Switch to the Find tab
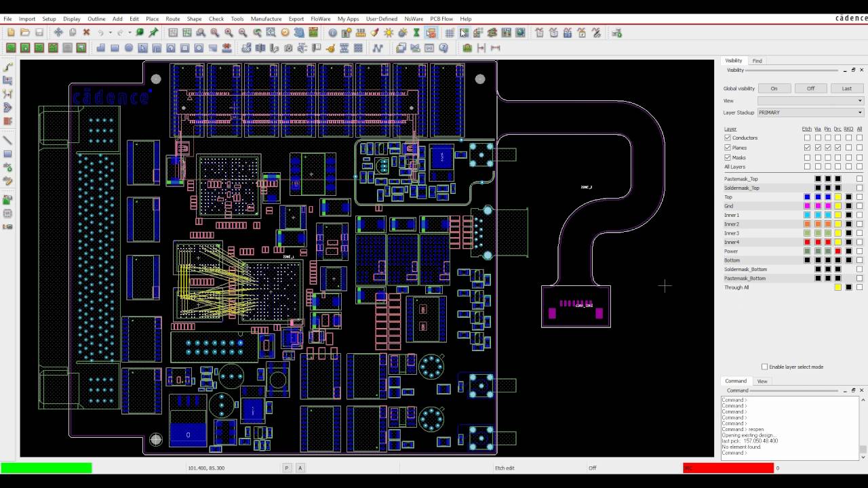Screen dimensions: 868x488 click(x=757, y=60)
